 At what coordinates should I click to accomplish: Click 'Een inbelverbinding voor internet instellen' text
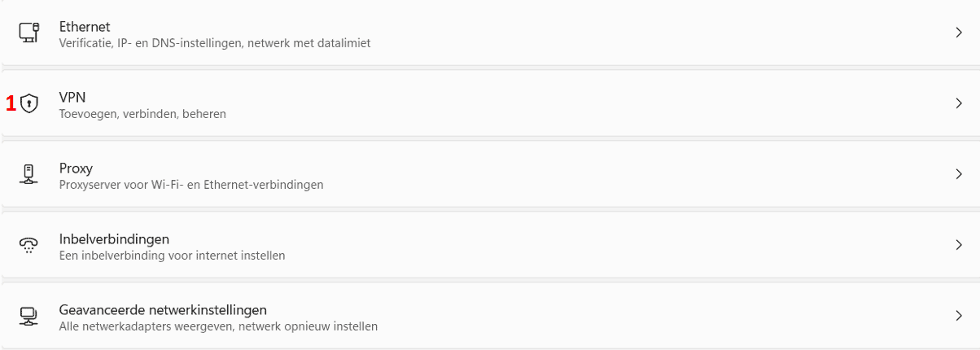click(x=172, y=256)
